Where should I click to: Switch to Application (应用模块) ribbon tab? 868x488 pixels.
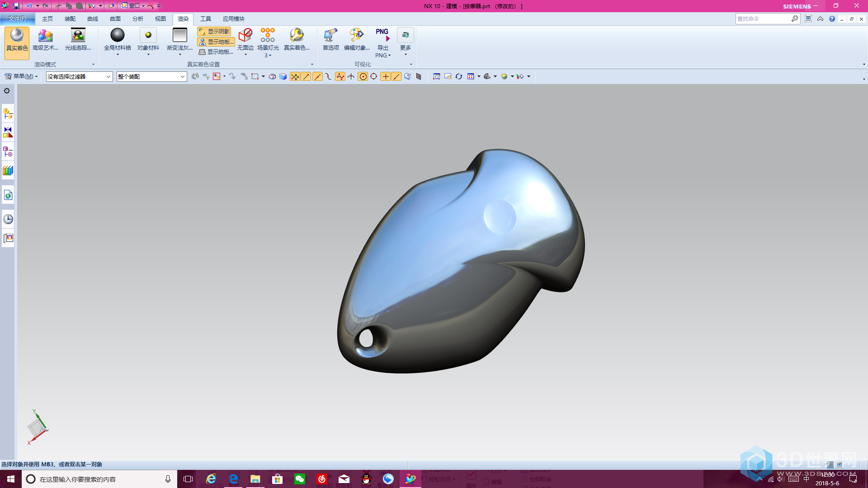[234, 19]
